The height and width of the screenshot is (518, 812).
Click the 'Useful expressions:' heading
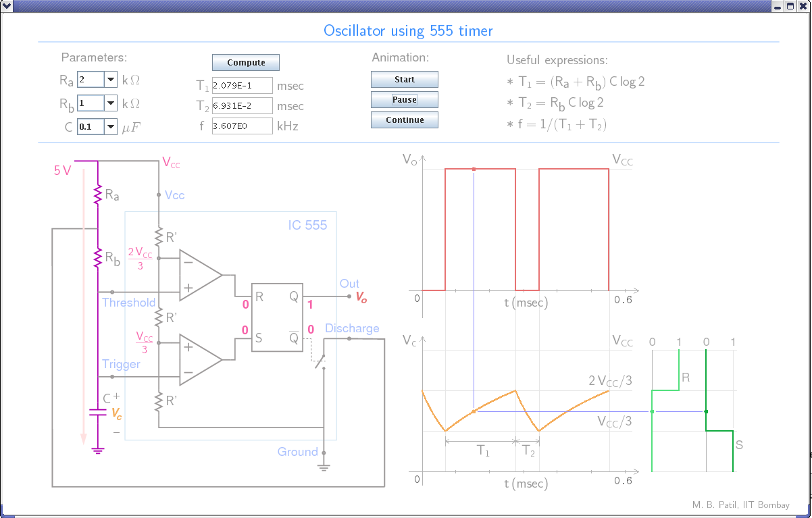pyautogui.click(x=557, y=61)
